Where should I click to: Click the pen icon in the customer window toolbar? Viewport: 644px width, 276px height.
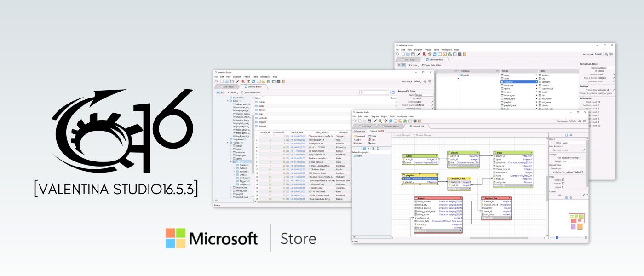(x=419, y=54)
